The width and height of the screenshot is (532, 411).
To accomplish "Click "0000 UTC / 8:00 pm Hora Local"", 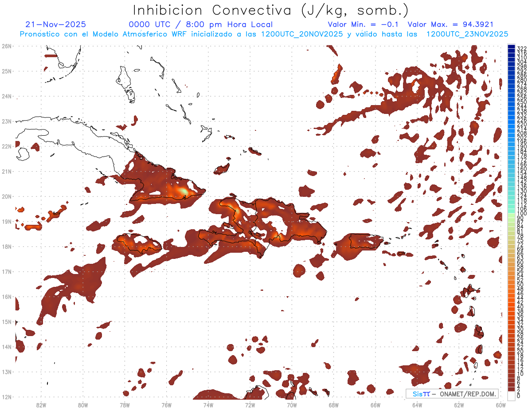I will (x=201, y=24).
